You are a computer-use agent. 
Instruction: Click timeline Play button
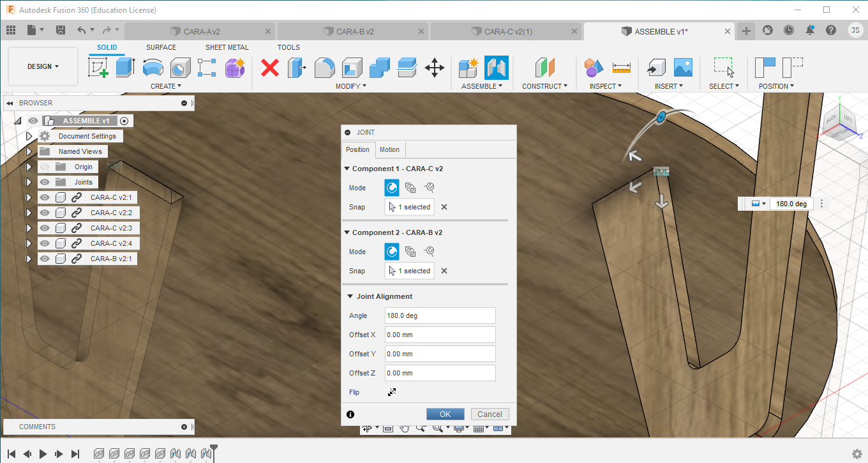pos(43,454)
